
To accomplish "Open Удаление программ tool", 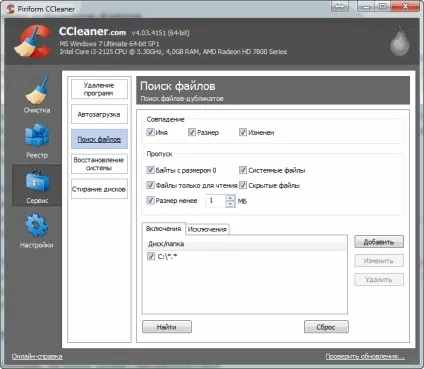I will pyautogui.click(x=99, y=89).
